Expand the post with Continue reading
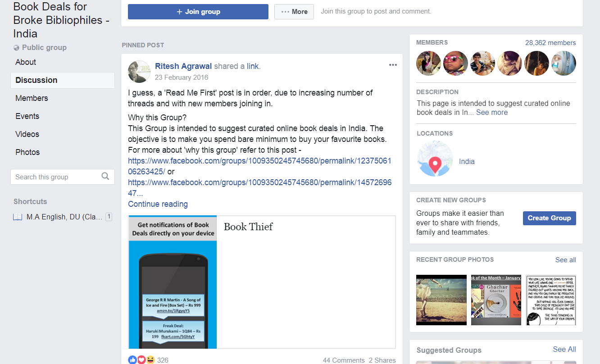600x364 pixels. pos(158,204)
